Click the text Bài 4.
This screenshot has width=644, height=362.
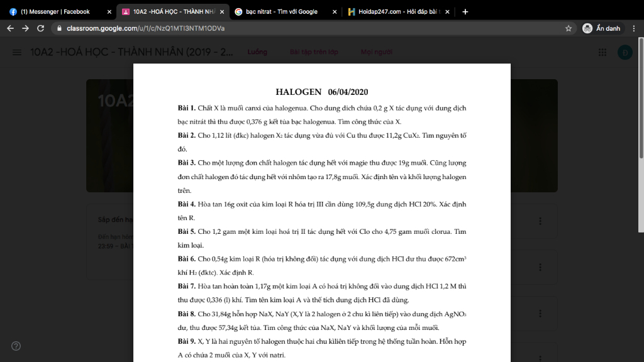coord(186,204)
